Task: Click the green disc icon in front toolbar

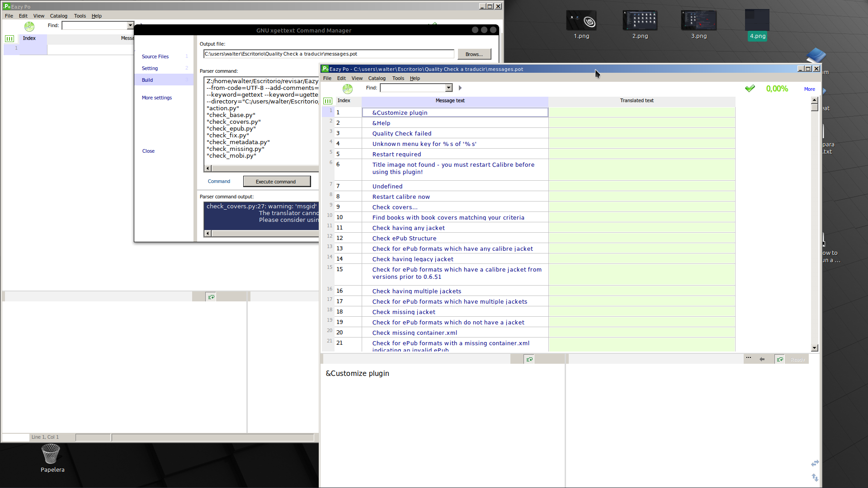Action: (347, 89)
